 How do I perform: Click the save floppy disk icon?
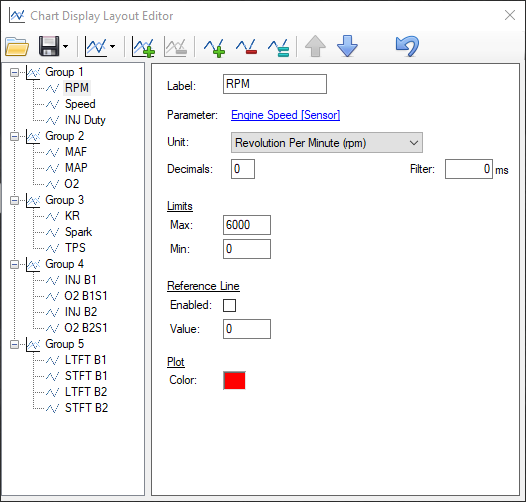click(x=49, y=46)
